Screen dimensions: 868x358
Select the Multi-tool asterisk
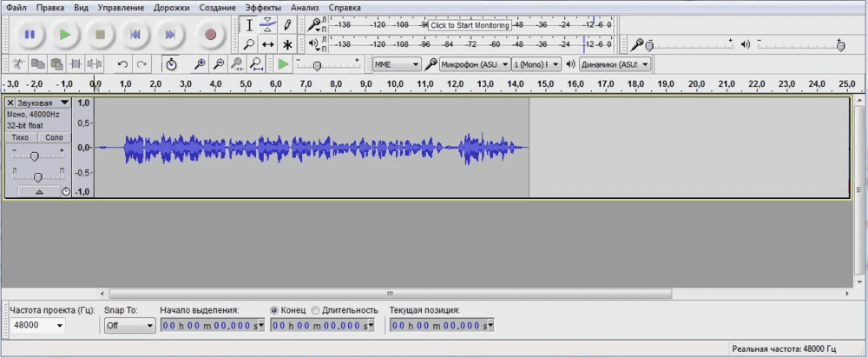(x=286, y=43)
